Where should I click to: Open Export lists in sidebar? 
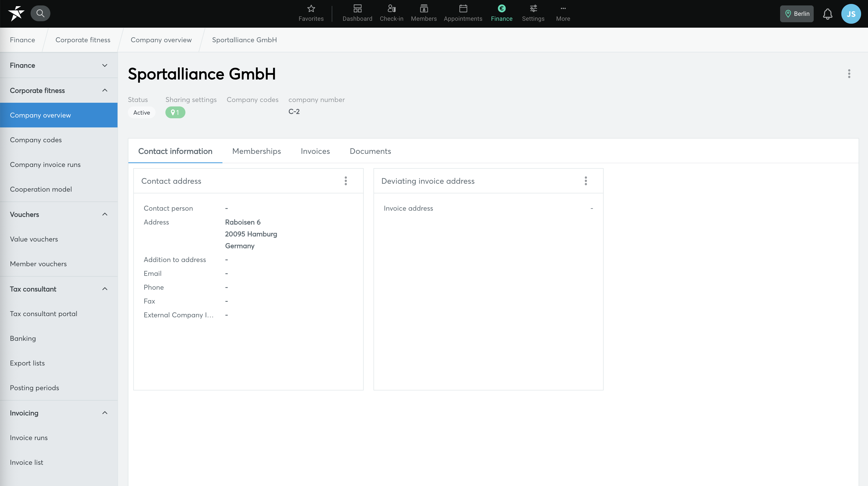(x=59, y=363)
